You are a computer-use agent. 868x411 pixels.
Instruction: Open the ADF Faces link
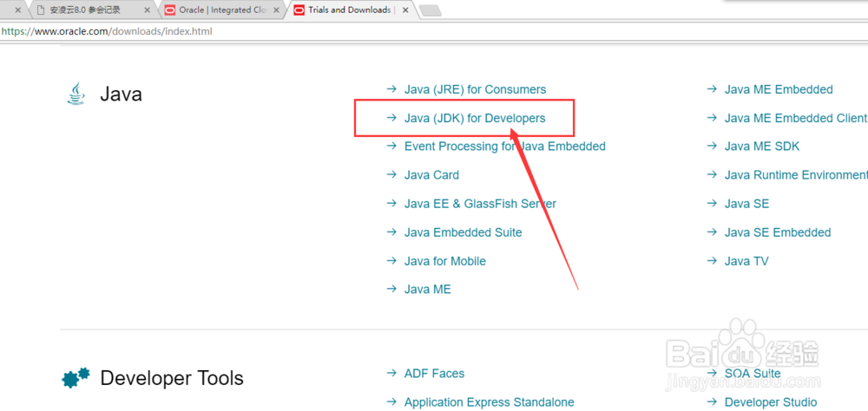click(x=434, y=374)
